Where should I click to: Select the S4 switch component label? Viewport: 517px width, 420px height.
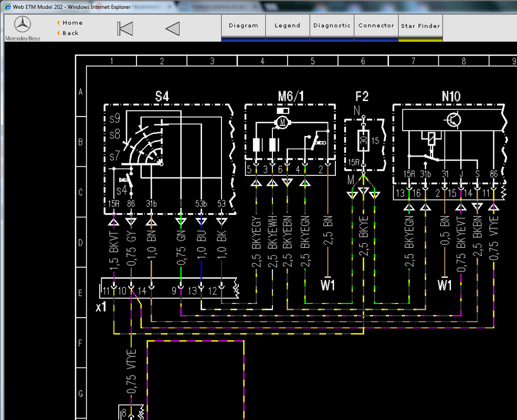coord(162,96)
